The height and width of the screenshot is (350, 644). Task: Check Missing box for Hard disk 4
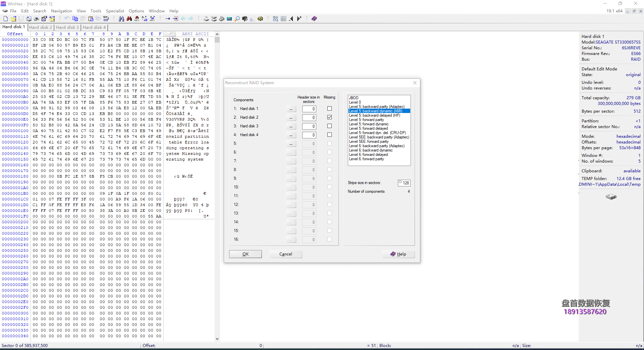[329, 135]
